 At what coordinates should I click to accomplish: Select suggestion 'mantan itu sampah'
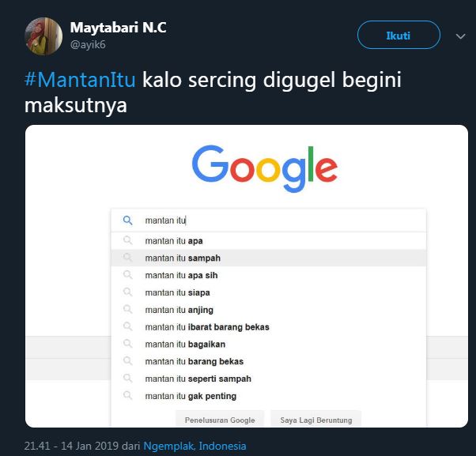click(x=183, y=258)
